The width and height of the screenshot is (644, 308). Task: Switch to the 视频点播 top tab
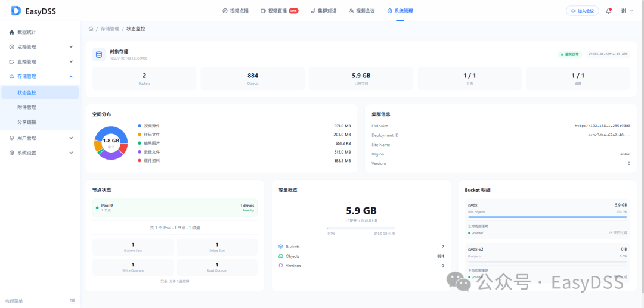tap(236, 11)
